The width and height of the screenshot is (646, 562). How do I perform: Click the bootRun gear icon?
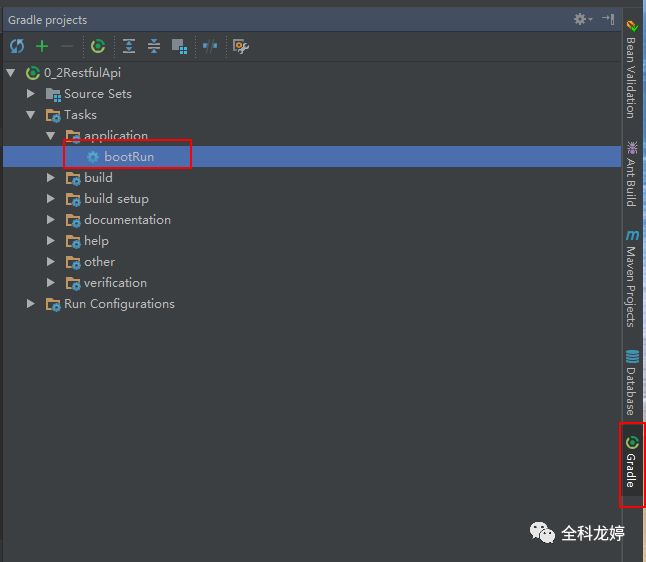click(x=93, y=157)
